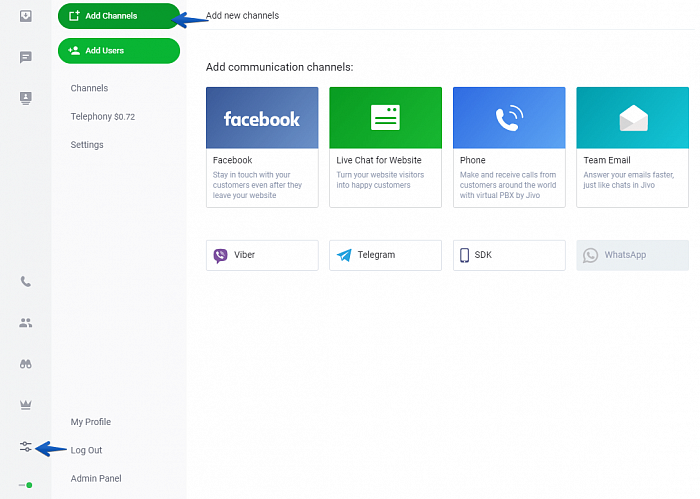Screen dimensions: 700x499
Task: Click 'Make and receive calls from' description
Action: pyautogui.click(x=508, y=185)
